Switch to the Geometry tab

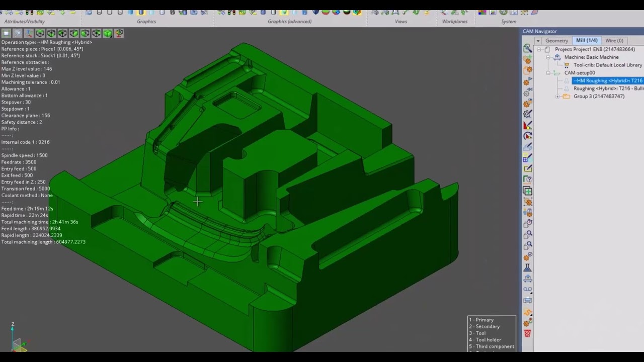556,41
